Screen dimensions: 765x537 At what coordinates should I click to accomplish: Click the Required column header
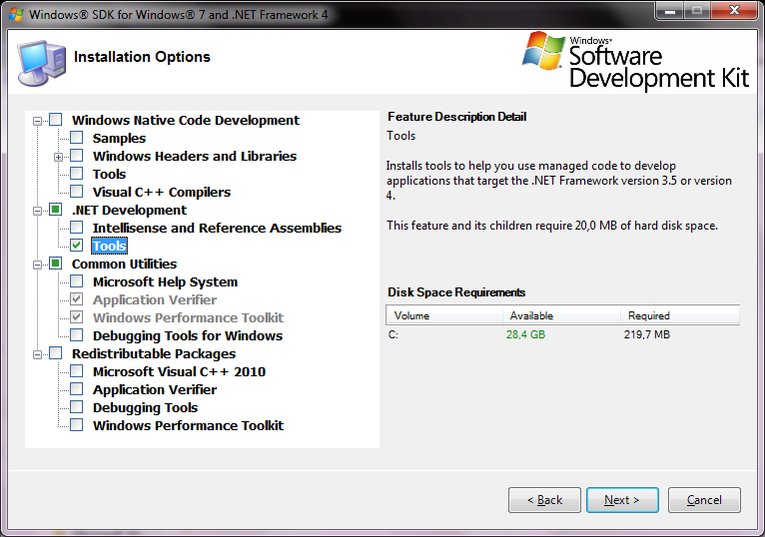(x=680, y=316)
